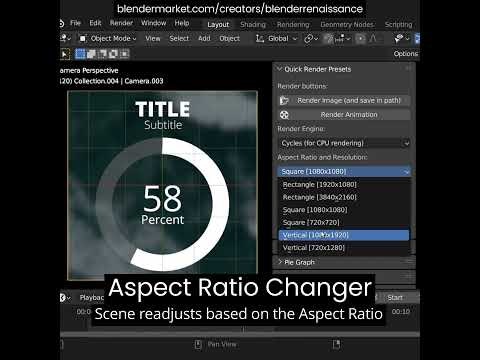The height and width of the screenshot is (360, 480).
Task: Click the Render Animation button
Action: point(344,115)
